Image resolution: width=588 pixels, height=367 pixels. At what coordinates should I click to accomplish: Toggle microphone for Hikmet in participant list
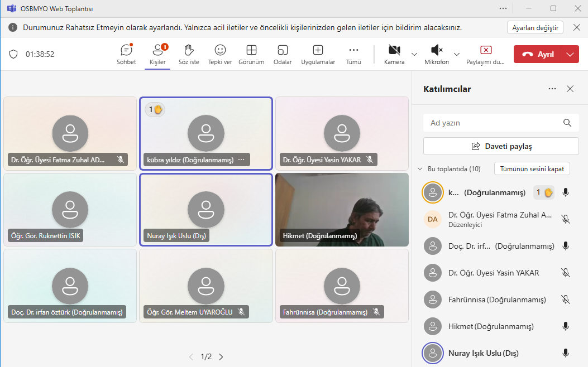pos(566,326)
